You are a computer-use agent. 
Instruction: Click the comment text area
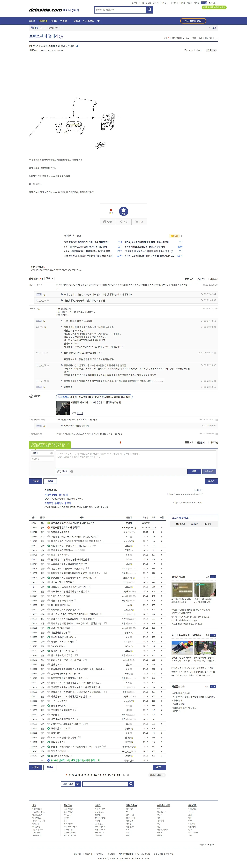pos(136,459)
